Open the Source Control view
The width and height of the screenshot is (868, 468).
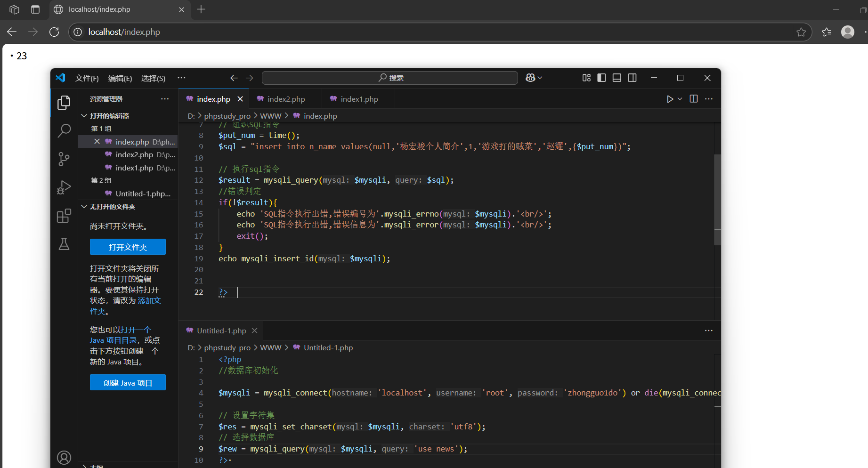tap(64, 159)
